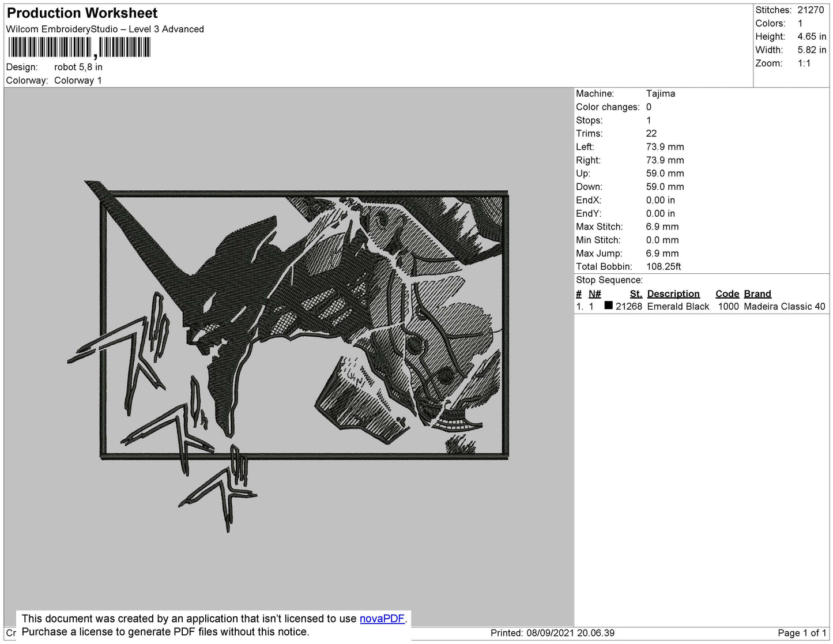Click the Left value 73.9 mm
833x644 pixels.
(665, 146)
